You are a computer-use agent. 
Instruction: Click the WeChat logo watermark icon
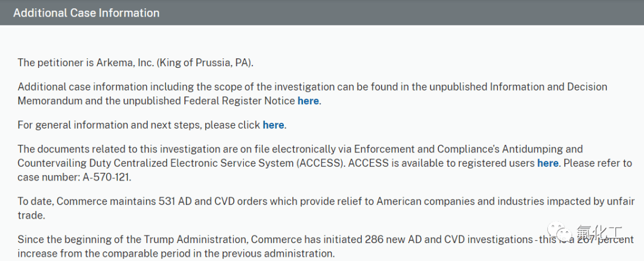pos(560,231)
